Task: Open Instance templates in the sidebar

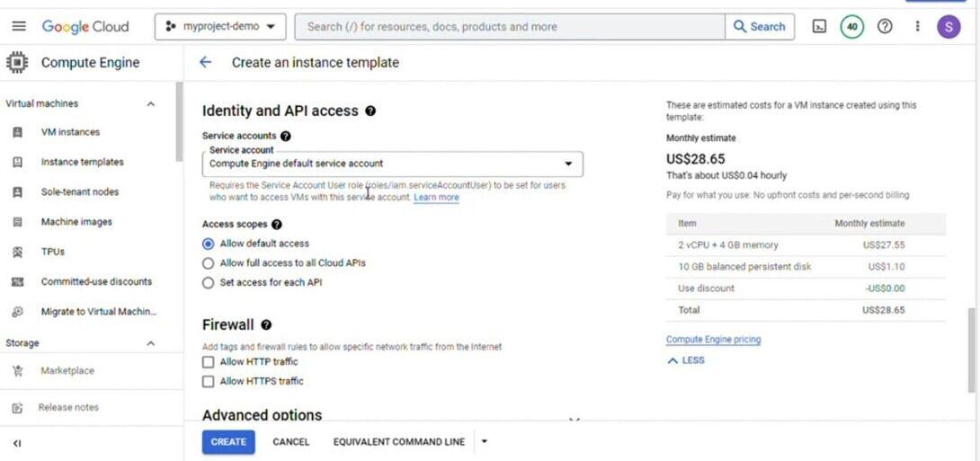Action: pos(82,162)
